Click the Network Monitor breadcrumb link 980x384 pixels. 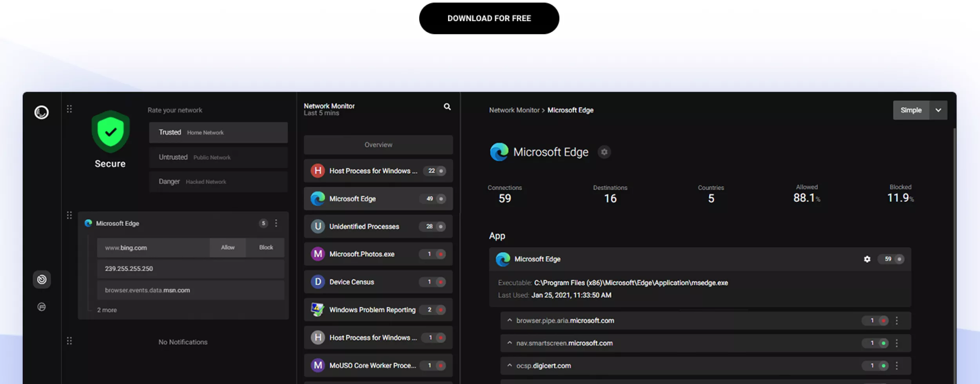(x=514, y=110)
